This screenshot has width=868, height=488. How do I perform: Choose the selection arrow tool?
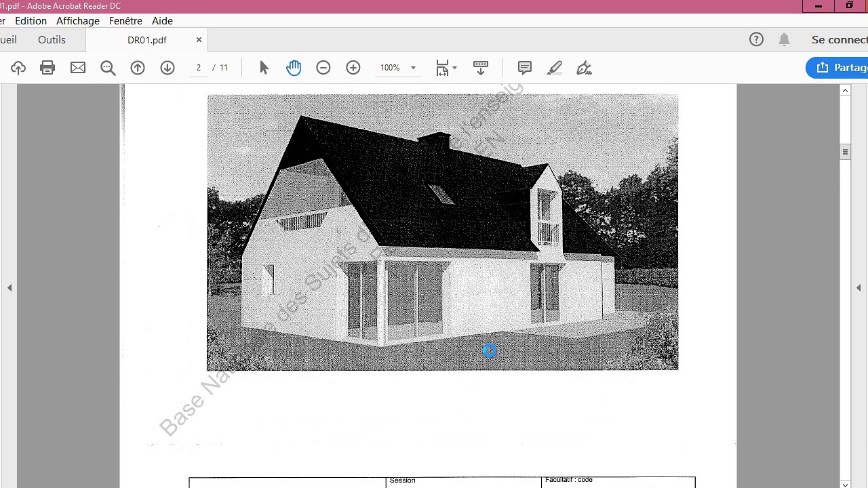(264, 68)
